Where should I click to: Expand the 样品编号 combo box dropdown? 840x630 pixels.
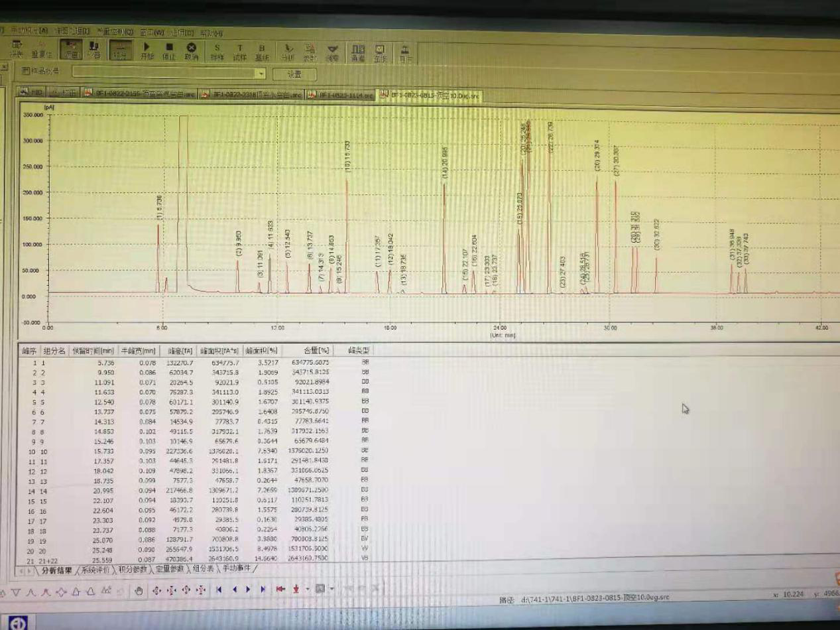261,73
